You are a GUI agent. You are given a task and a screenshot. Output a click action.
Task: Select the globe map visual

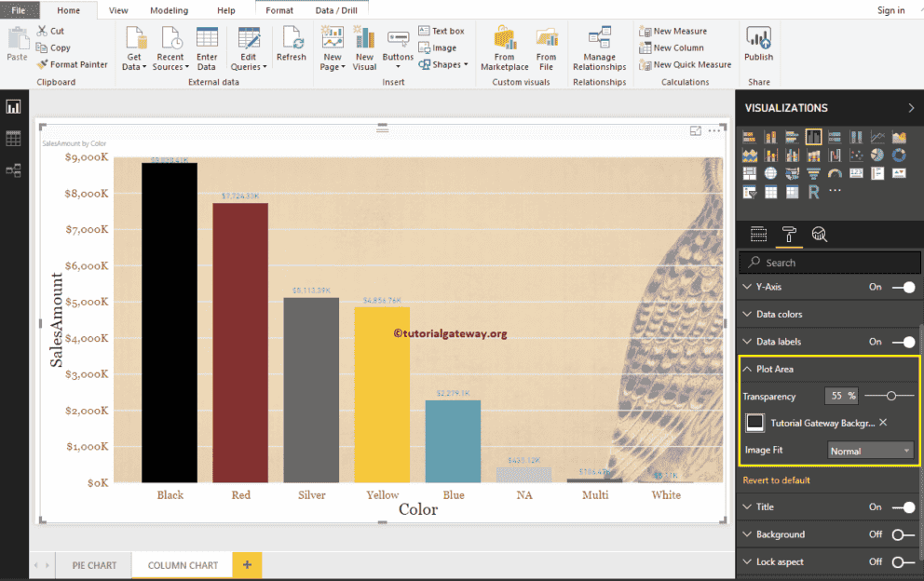click(771, 173)
